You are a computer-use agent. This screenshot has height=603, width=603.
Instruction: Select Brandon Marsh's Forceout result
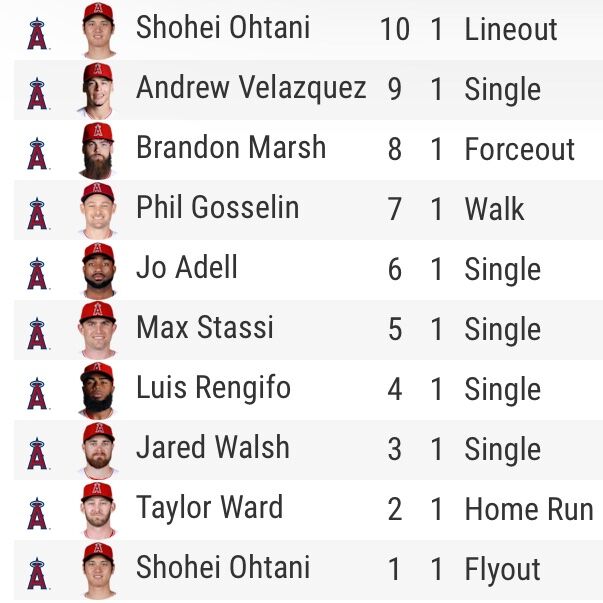pos(520,149)
